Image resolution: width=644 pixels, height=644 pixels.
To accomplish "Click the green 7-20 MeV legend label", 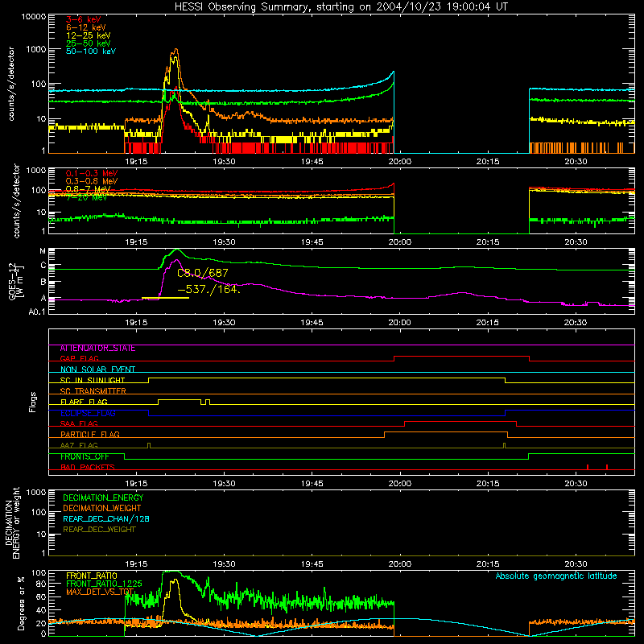I will coord(86,197).
